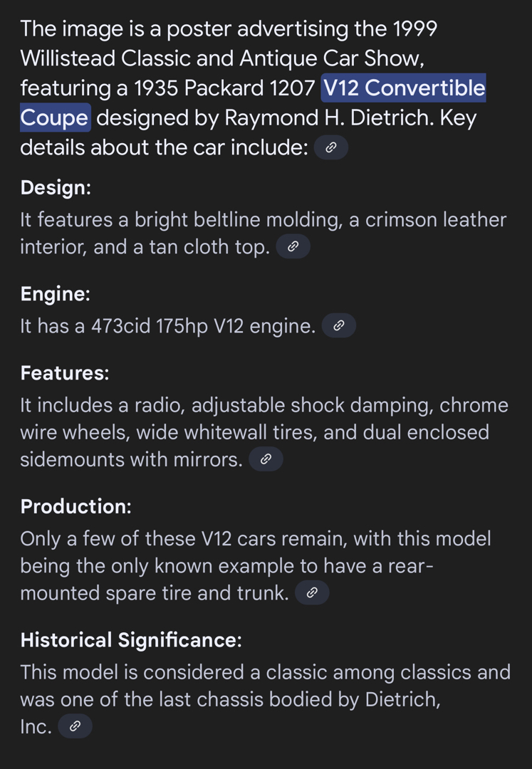Click the "classic among classics" sentence
This screenshot has width=532, height=769.
pyautogui.click(x=265, y=699)
